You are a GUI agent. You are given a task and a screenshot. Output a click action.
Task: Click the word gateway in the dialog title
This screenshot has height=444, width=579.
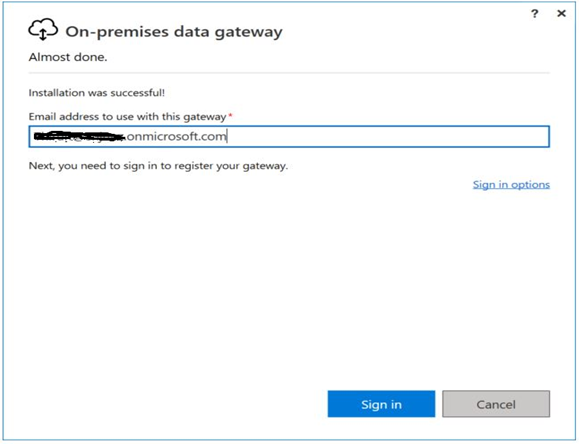249,33
